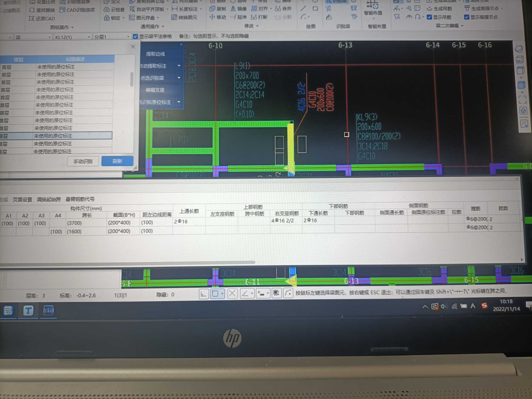The height and width of the screenshot is (399, 532).
Task: Open the system tray overflow chevron
Action: (425, 306)
